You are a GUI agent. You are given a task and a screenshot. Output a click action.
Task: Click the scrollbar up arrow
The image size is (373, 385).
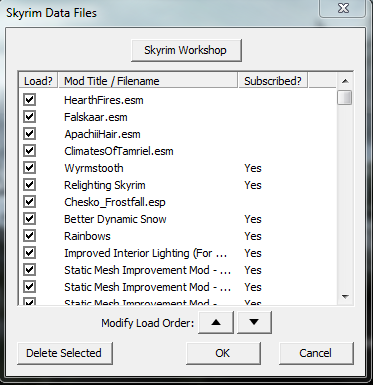[345, 81]
